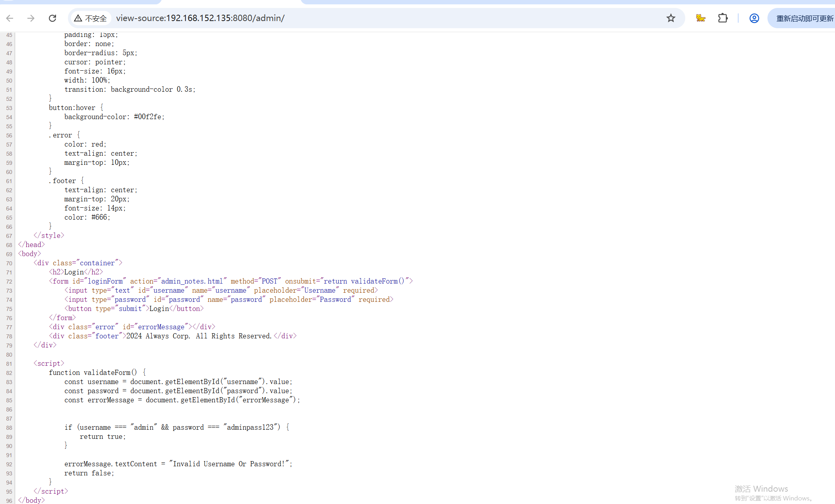The image size is (835, 504).
Task: Click the browser back arrow
Action: (x=10, y=18)
